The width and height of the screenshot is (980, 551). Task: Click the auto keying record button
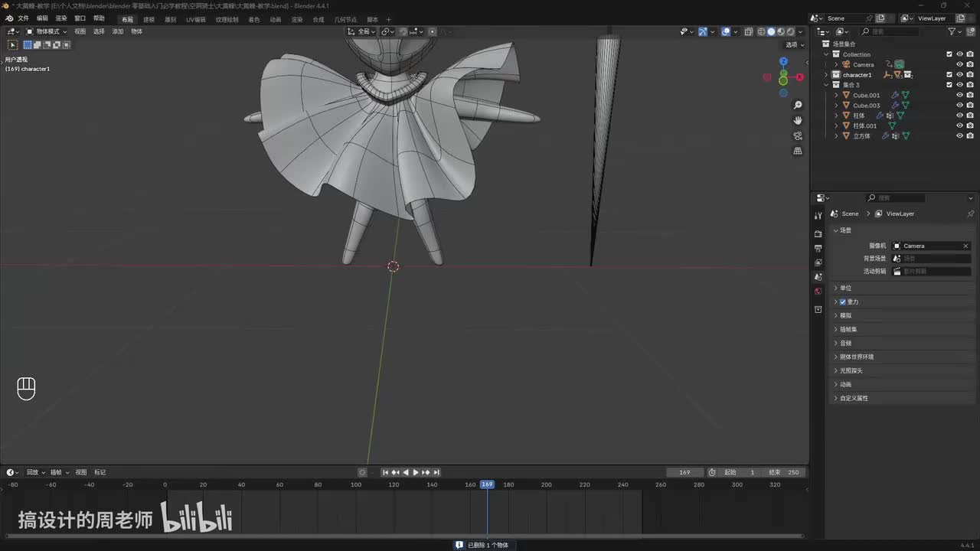click(362, 472)
